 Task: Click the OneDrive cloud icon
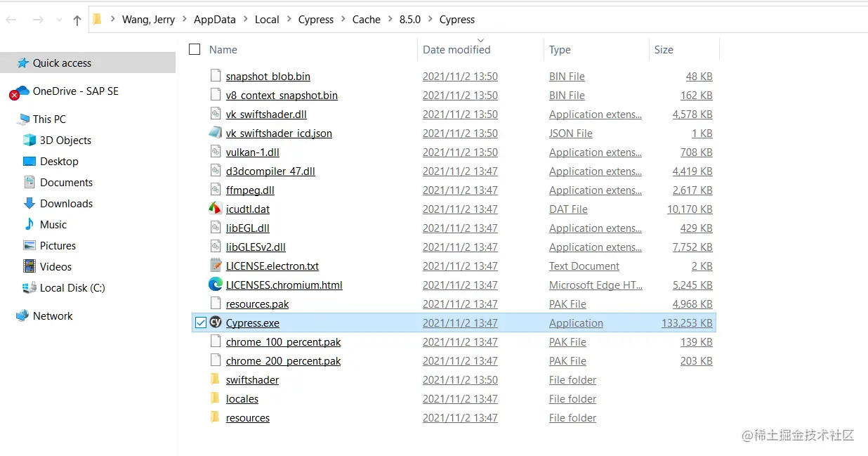[x=20, y=91]
